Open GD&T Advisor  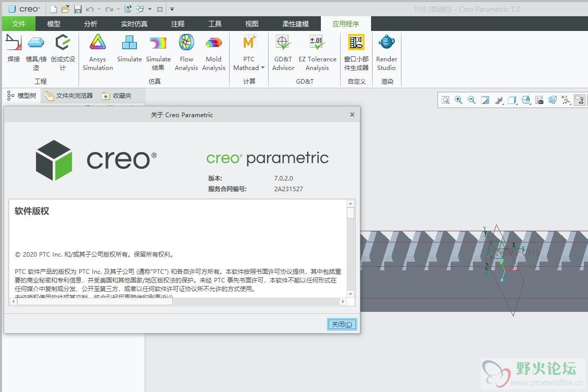click(283, 52)
